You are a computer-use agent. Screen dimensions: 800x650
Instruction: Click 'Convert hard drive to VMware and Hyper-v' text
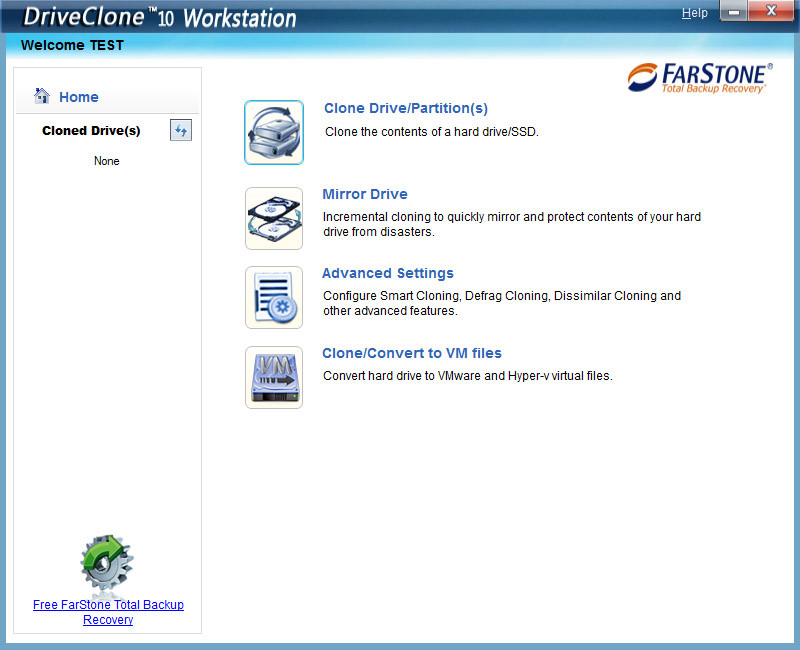click(468, 376)
